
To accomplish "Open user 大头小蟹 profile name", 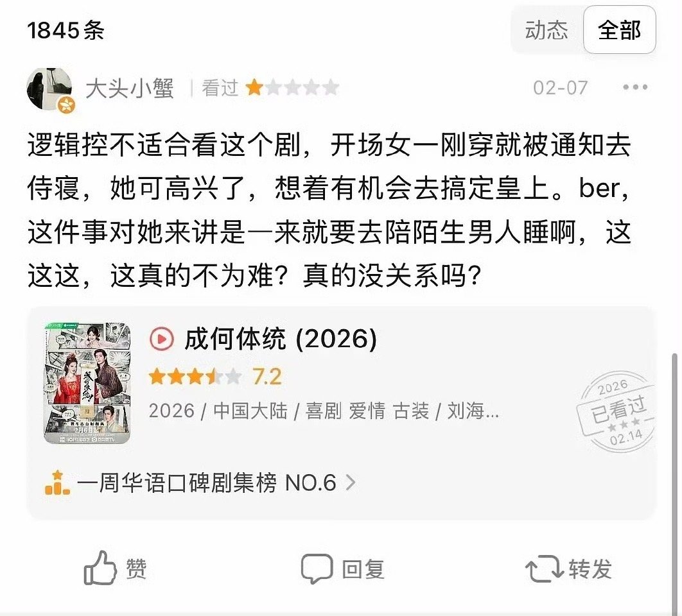I will pos(130,89).
